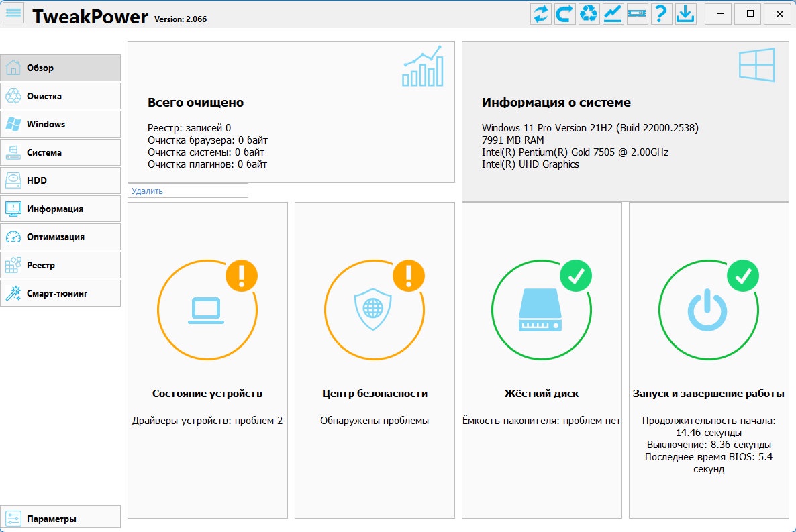Open the Очистка section

(x=60, y=96)
